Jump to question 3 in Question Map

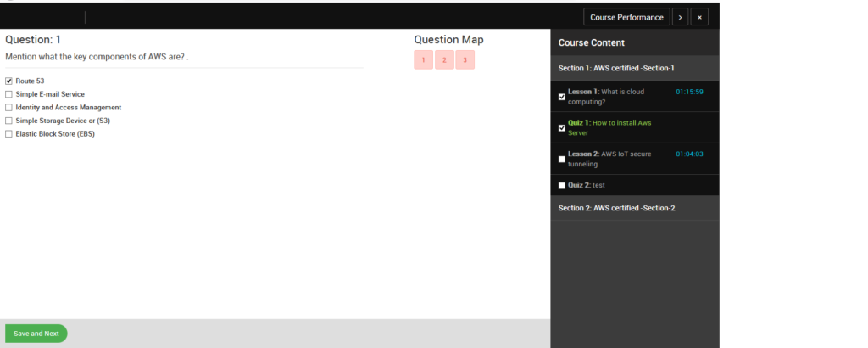point(465,60)
